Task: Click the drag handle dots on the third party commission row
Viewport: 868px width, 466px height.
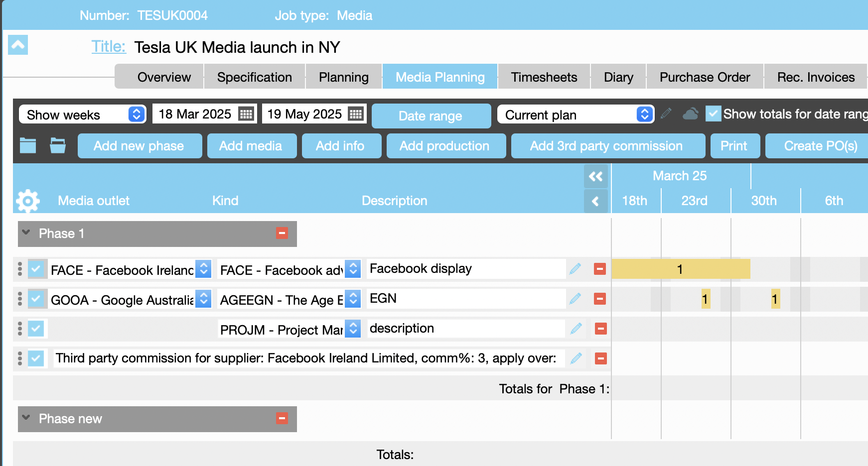Action: coord(20,358)
